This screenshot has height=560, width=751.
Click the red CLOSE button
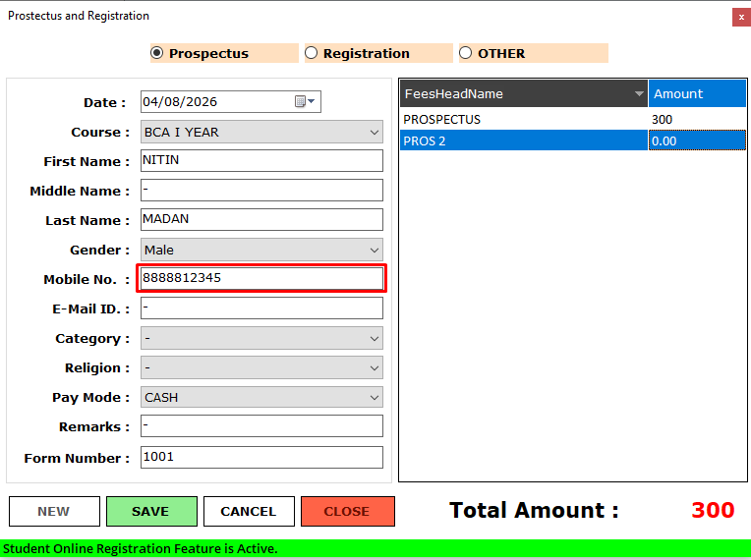tap(348, 511)
